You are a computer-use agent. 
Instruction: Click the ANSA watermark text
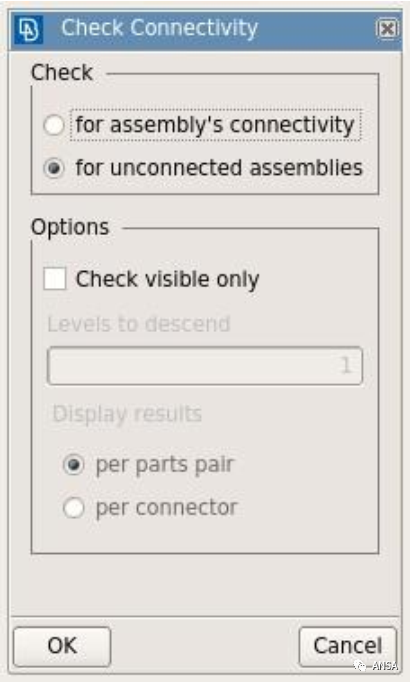[385, 665]
